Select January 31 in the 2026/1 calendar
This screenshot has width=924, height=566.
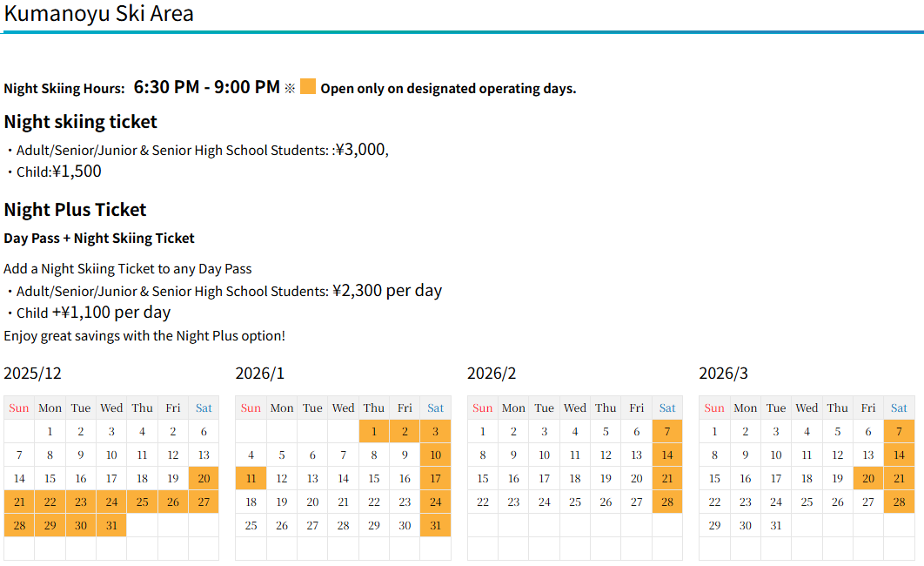click(x=435, y=525)
